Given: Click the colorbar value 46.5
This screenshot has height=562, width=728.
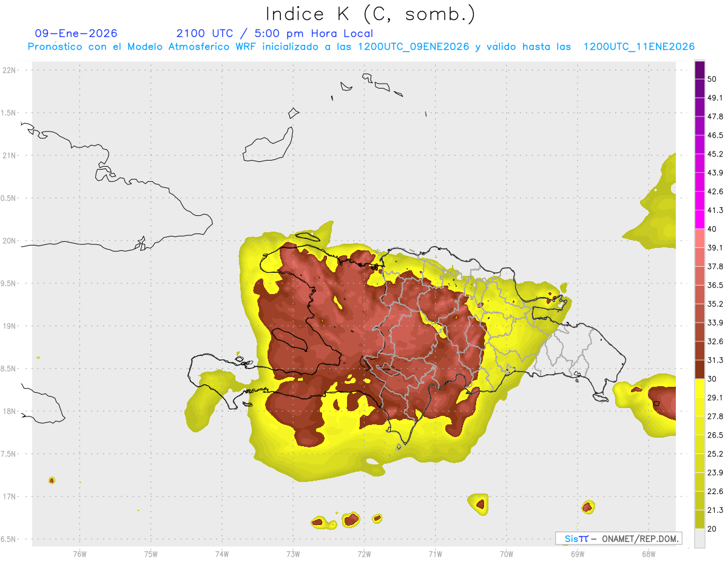Looking at the screenshot, I should 715,135.
